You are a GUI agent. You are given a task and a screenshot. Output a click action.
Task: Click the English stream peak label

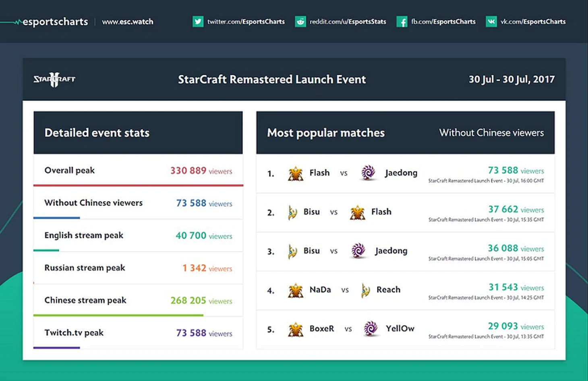84,235
